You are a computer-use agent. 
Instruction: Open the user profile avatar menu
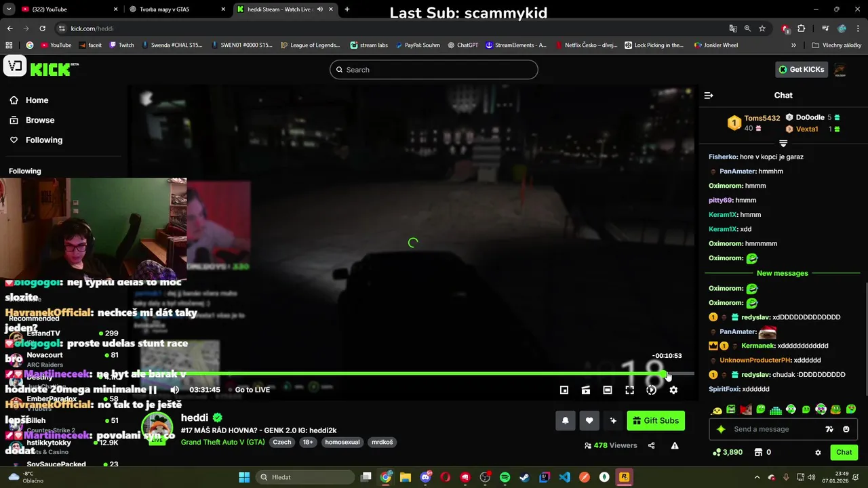click(x=840, y=69)
